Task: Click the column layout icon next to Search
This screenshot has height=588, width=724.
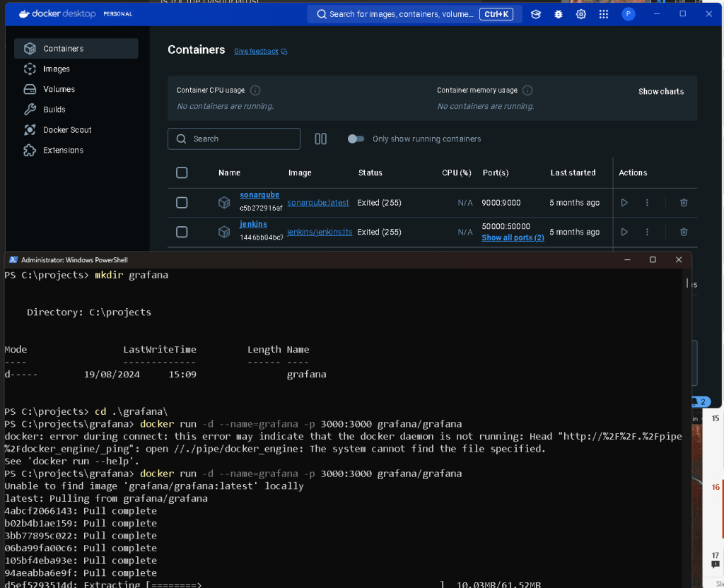Action: pyautogui.click(x=320, y=139)
